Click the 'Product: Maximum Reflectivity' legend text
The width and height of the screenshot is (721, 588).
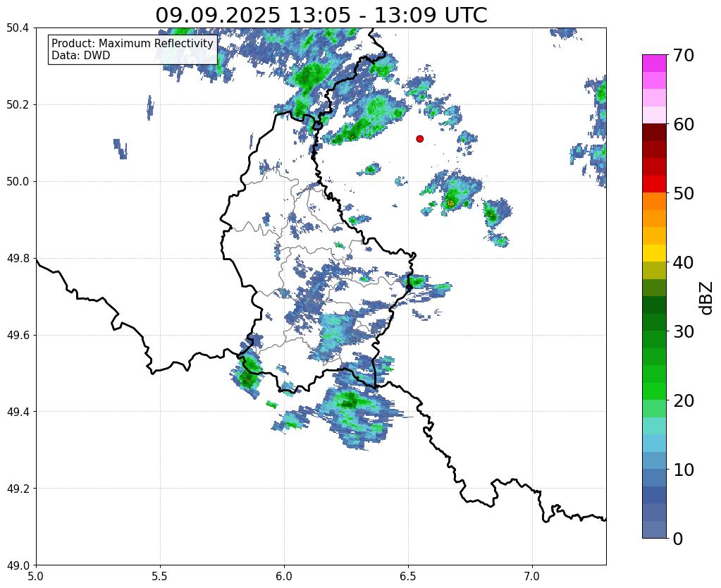tap(133, 43)
